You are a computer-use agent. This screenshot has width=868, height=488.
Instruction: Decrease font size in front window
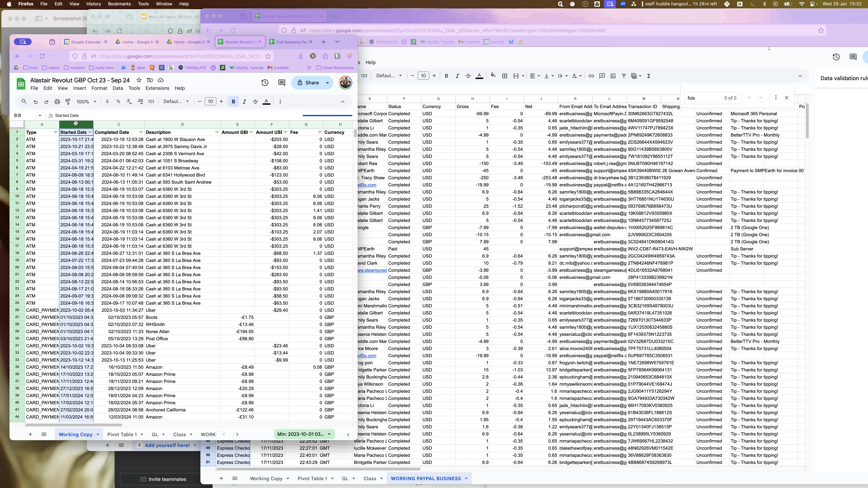tap(200, 101)
